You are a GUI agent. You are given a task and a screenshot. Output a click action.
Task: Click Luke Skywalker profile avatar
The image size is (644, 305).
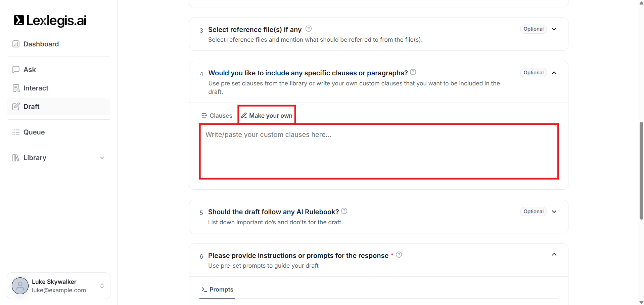(20, 286)
